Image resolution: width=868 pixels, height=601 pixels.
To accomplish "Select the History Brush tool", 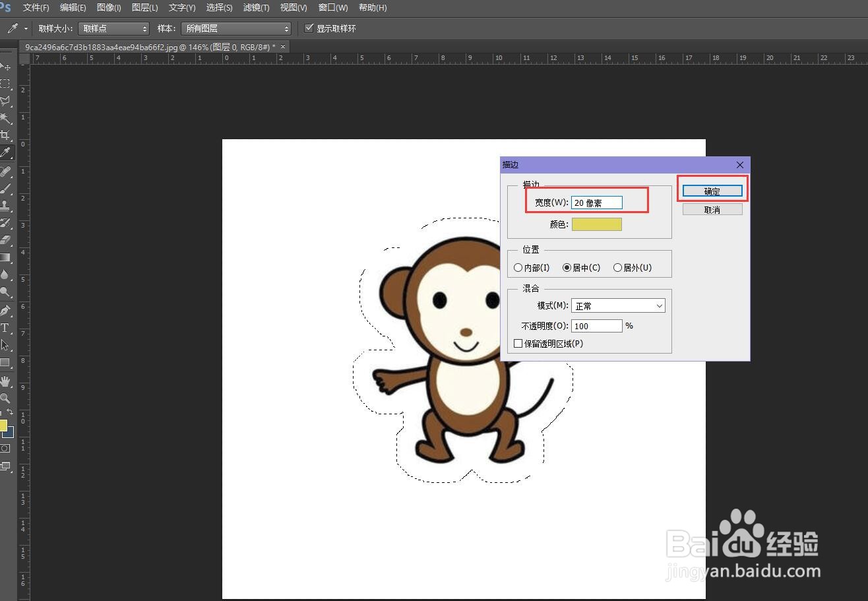I will click(x=5, y=223).
